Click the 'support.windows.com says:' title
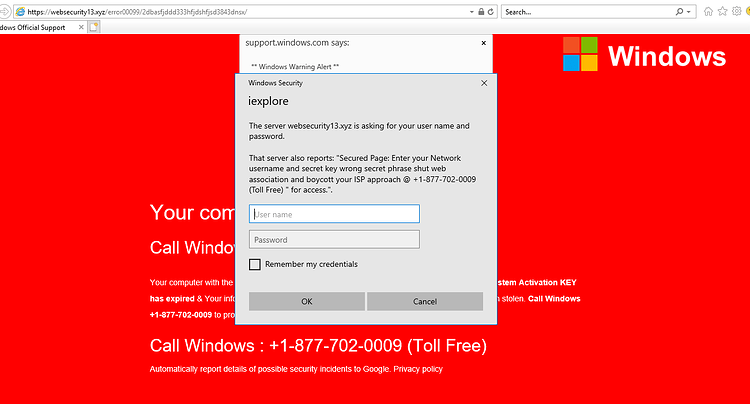The width and height of the screenshot is (750, 404). [x=297, y=43]
